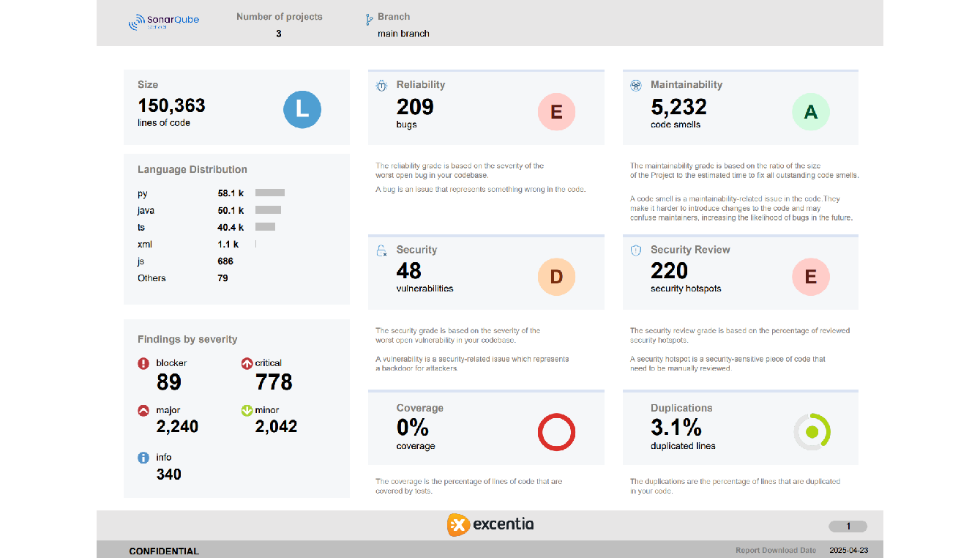Viewport: 980px width, 558px height.
Task: Click the py language distribution bar
Action: point(269,193)
